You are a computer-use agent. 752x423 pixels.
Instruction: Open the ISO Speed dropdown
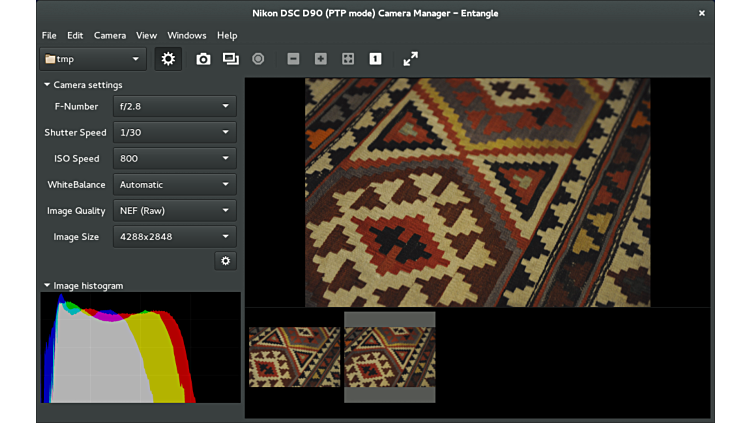pos(174,158)
